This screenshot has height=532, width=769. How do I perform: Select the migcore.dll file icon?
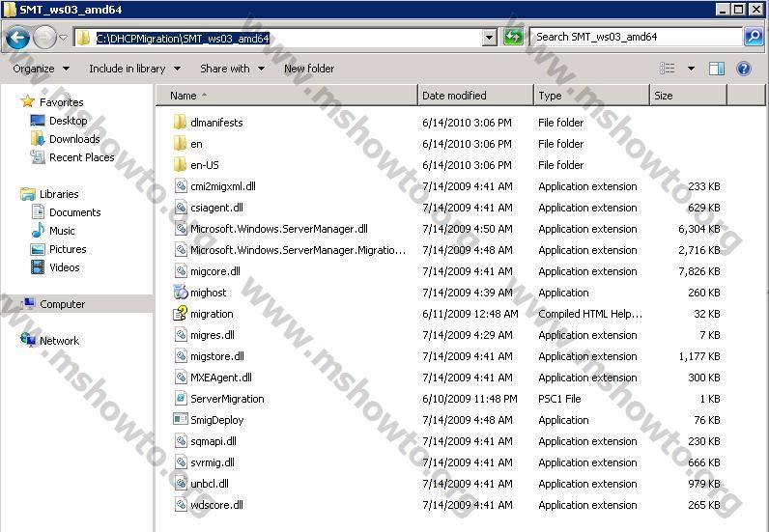tap(181, 271)
